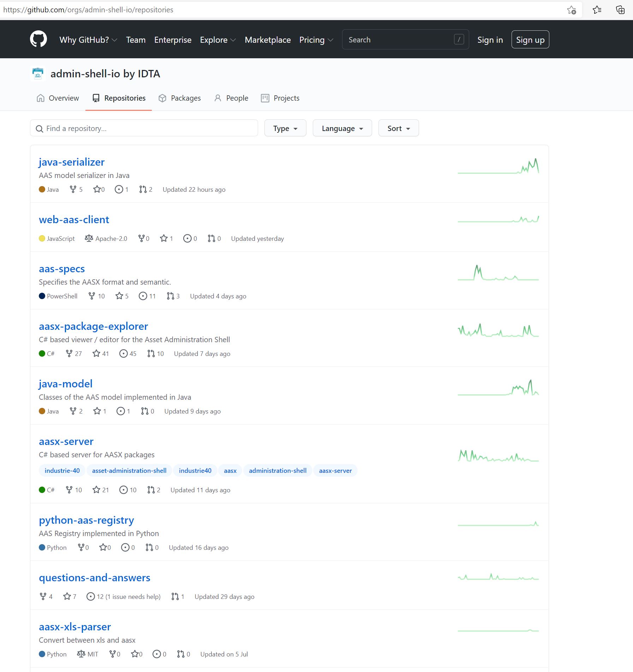Click the aasx topic tag
This screenshot has width=633, height=672.
230,471
